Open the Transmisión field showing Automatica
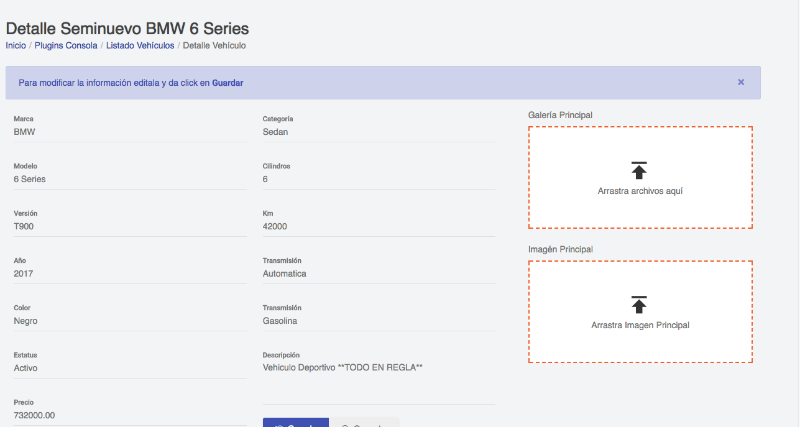Viewport: 800px width, 427px height. [x=379, y=274]
